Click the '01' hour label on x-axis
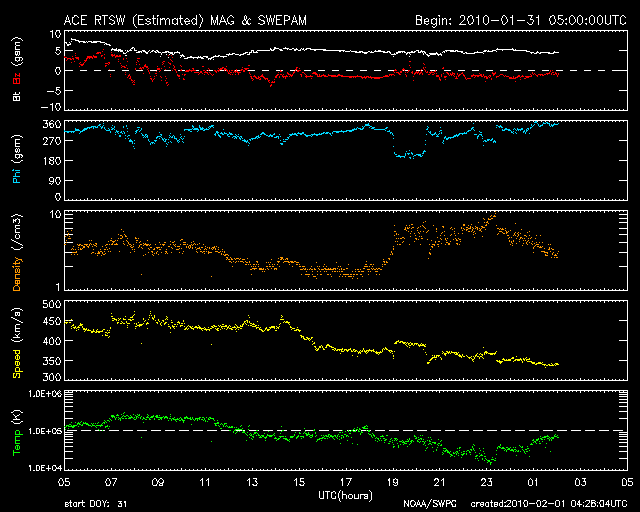This screenshot has height=512, width=640. click(533, 482)
